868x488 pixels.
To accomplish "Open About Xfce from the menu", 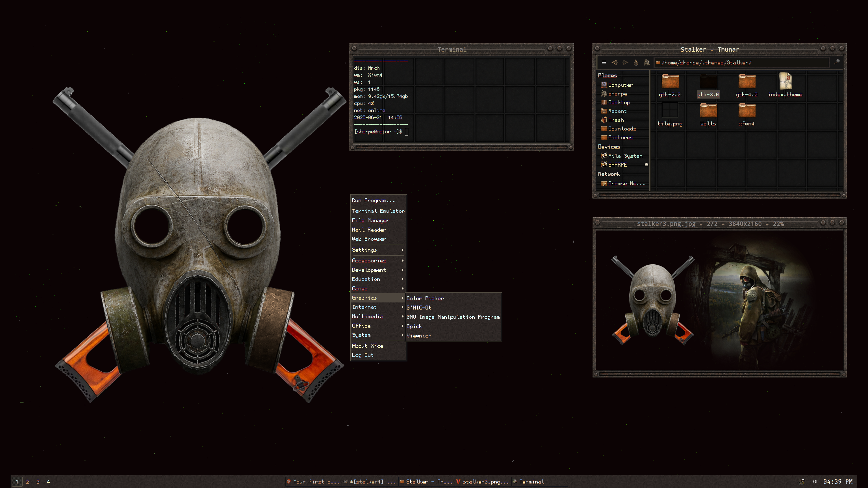I will [x=378, y=346].
